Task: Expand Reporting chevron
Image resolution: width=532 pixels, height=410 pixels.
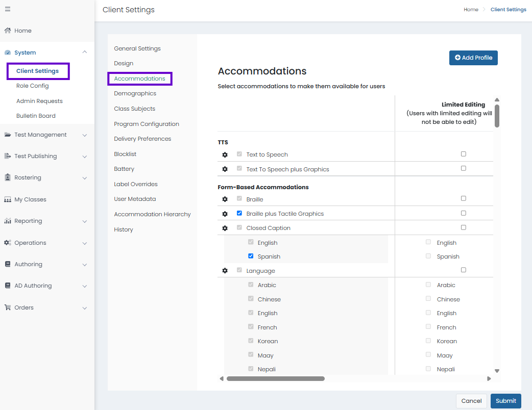Action: [x=84, y=221]
